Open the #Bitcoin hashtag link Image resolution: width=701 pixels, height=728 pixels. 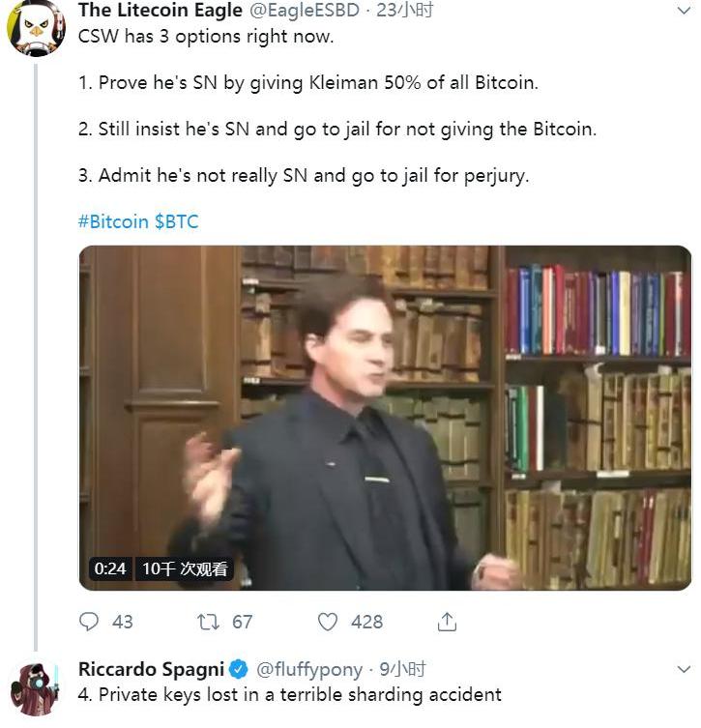click(113, 221)
